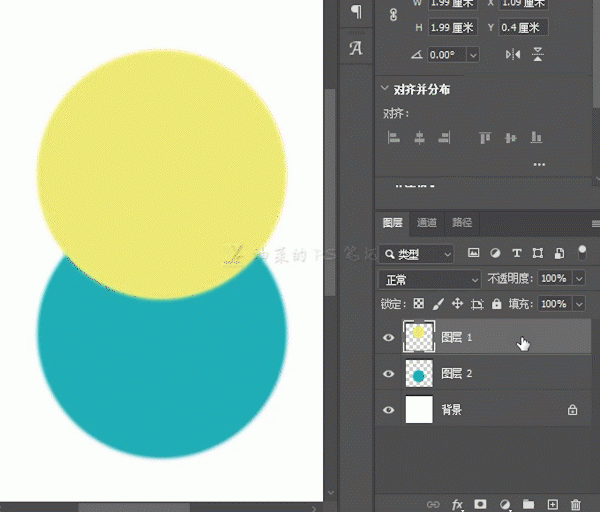Toggle link between width and height

click(x=393, y=15)
